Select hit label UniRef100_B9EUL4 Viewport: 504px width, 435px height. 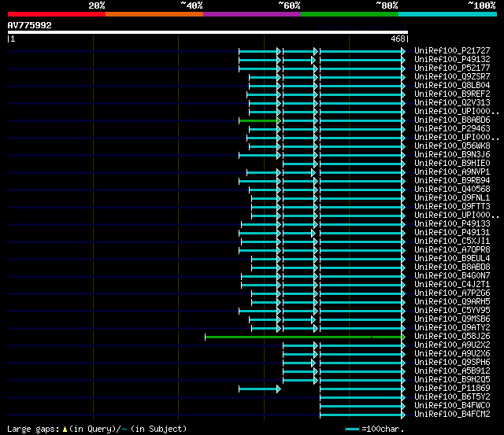coord(452,259)
